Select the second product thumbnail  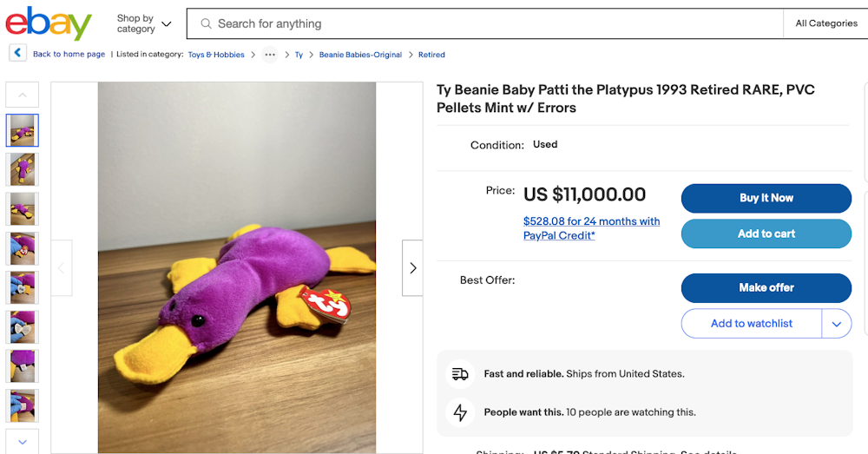coord(23,169)
